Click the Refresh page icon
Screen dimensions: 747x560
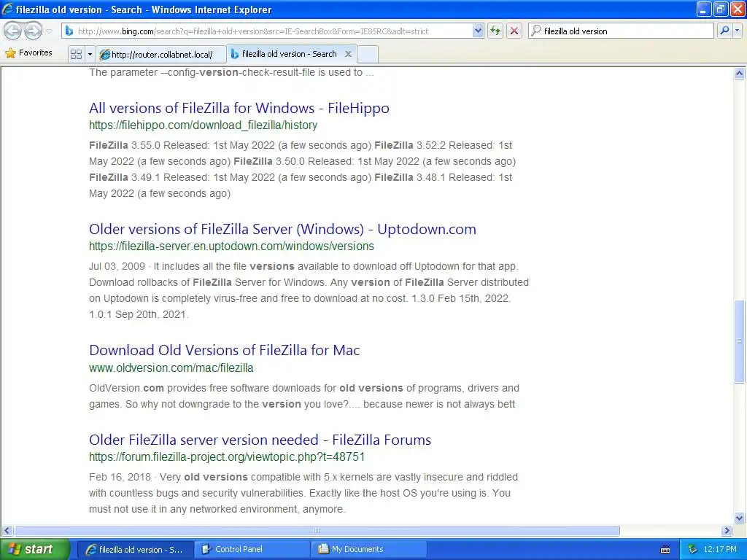[495, 31]
